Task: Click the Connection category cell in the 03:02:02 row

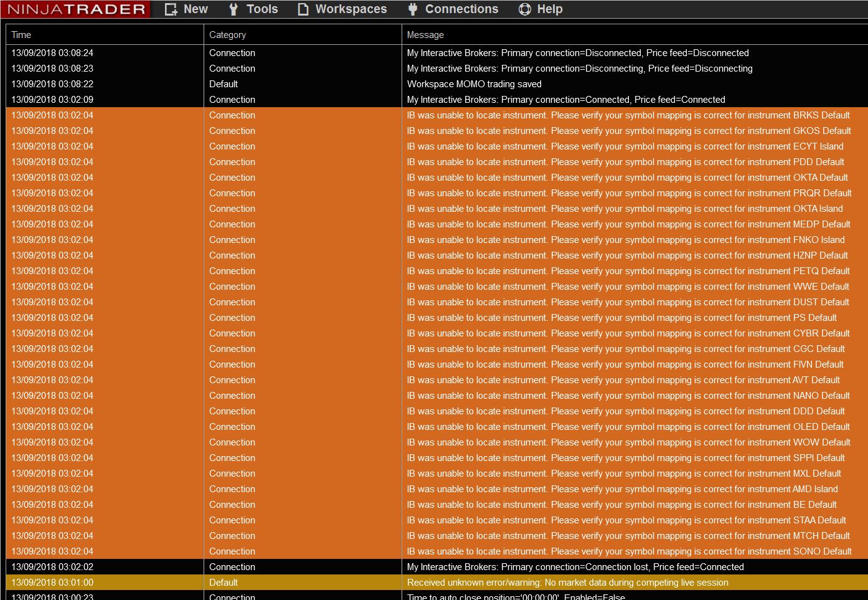Action: pos(232,567)
